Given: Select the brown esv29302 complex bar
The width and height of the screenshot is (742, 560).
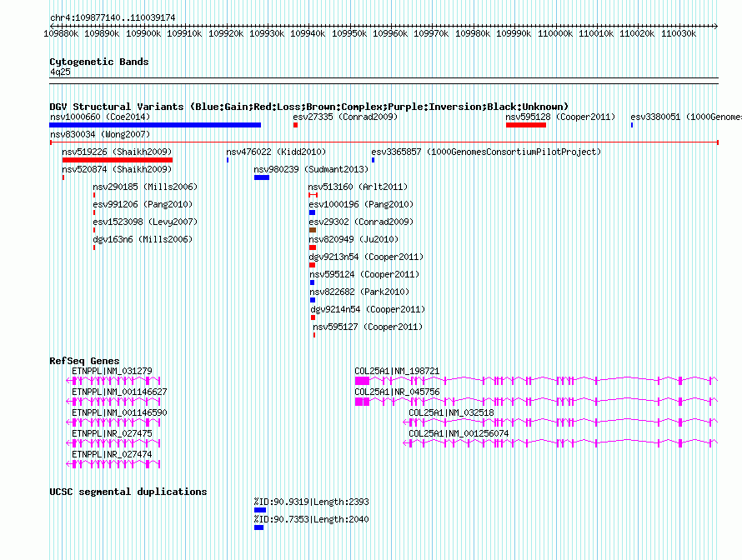Looking at the screenshot, I should coord(313,230).
